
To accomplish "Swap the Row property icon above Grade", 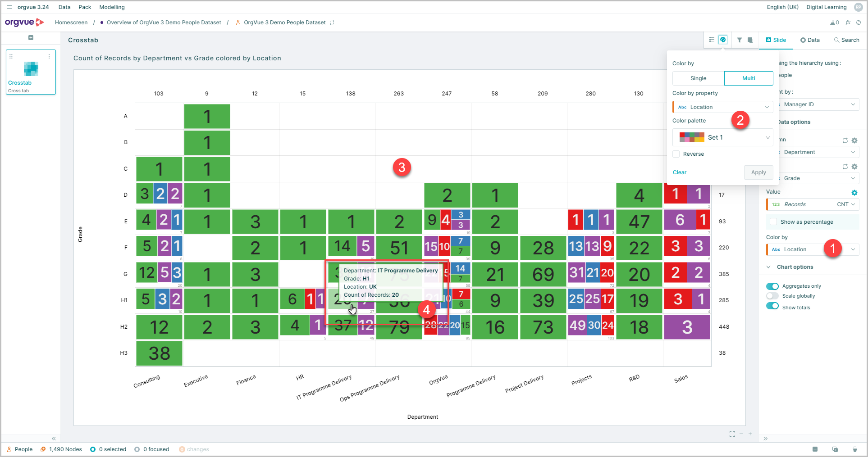I will pos(845,167).
